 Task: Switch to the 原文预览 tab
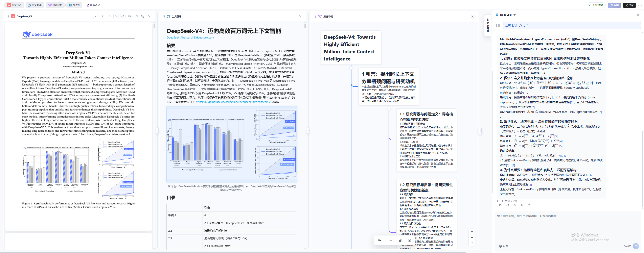[x=14, y=5]
